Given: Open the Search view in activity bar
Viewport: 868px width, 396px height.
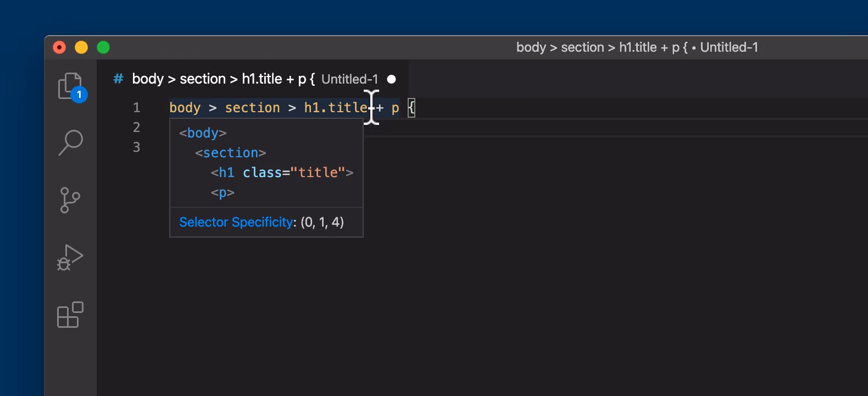Looking at the screenshot, I should [x=71, y=143].
